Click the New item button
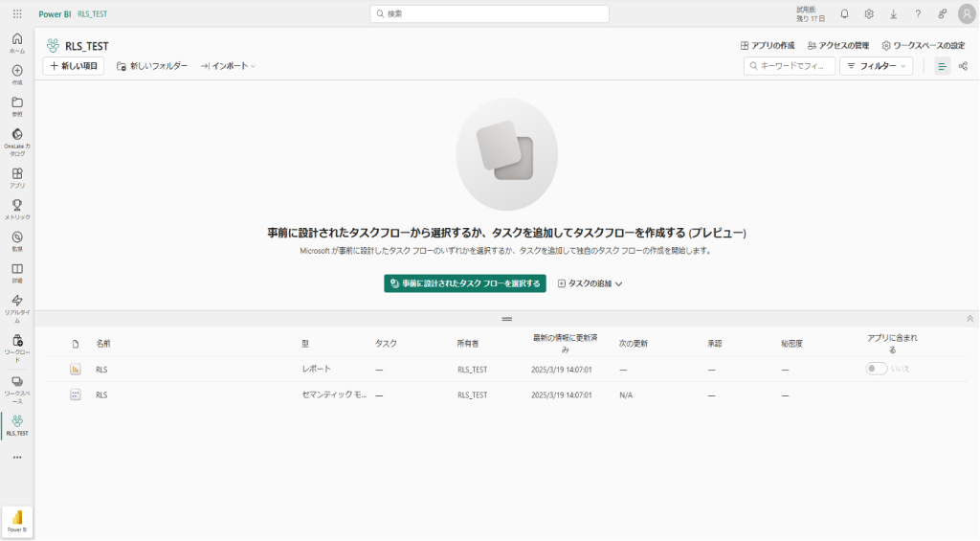This screenshot has height=541, width=980. (73, 66)
